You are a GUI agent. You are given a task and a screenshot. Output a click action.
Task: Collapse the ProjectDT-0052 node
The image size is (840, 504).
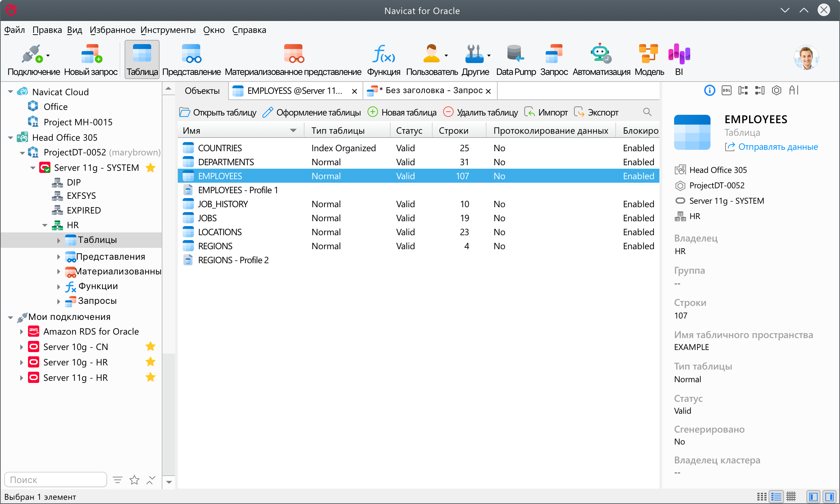point(22,153)
